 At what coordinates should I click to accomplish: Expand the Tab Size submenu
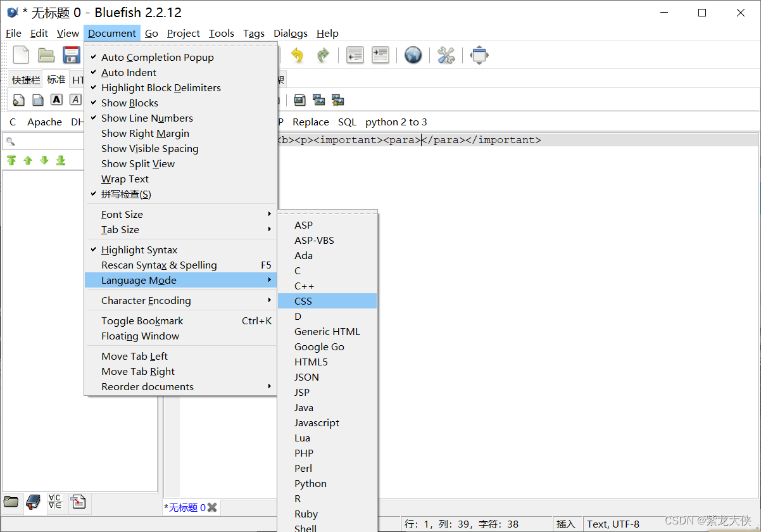point(180,229)
